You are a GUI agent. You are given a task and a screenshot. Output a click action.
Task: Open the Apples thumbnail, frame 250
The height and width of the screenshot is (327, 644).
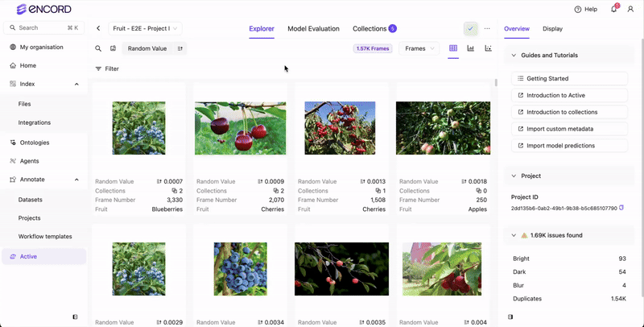pyautogui.click(x=444, y=128)
